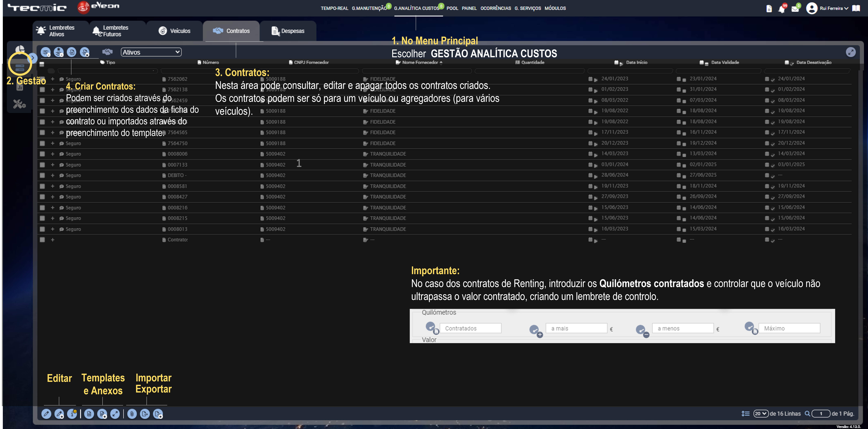
Task: Open the manual book icon in top bar
Action: (856, 8)
